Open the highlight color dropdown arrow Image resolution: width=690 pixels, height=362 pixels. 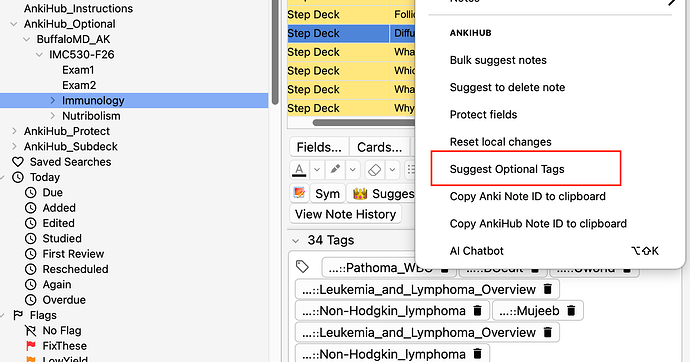pyautogui.click(x=352, y=169)
